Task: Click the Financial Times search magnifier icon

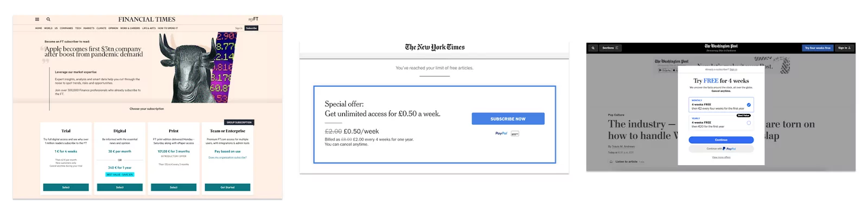Action: [48, 19]
